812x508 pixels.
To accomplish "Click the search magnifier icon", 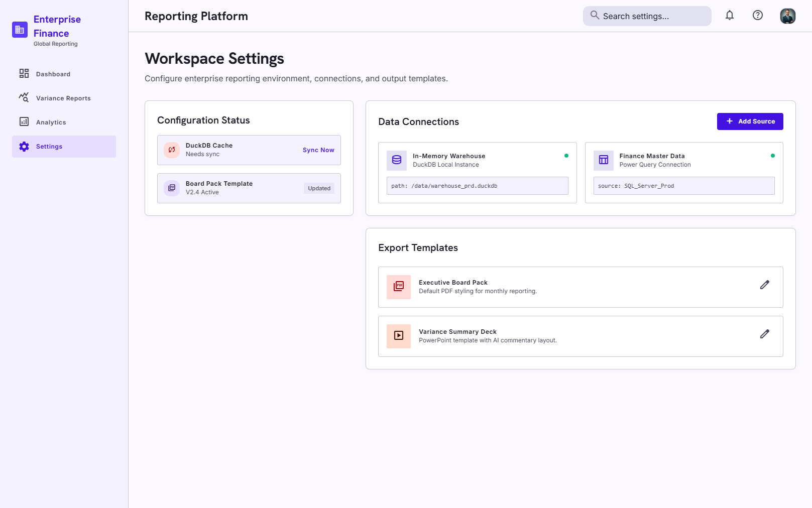I will [x=595, y=15].
